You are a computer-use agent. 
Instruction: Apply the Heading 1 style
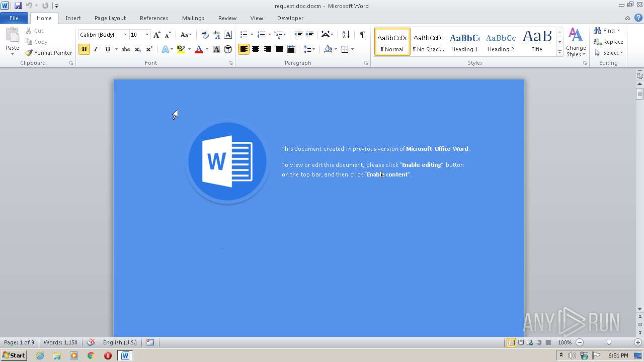coord(464,42)
